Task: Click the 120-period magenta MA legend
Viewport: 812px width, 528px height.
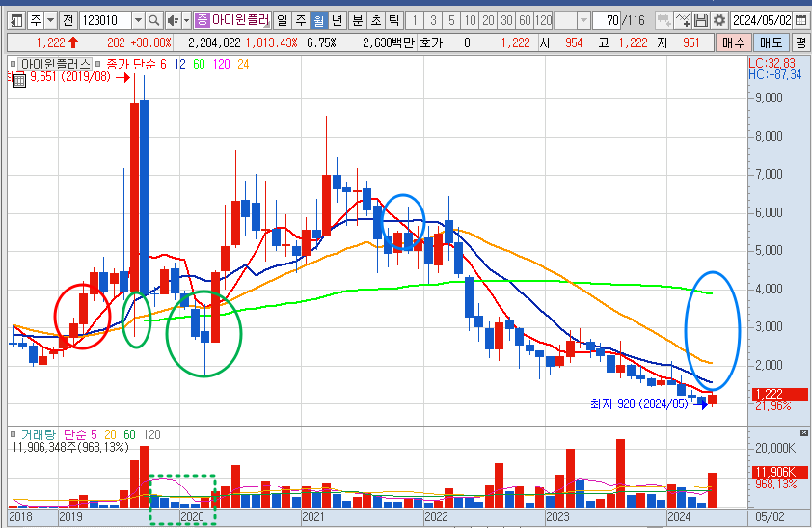Action: coord(222,65)
